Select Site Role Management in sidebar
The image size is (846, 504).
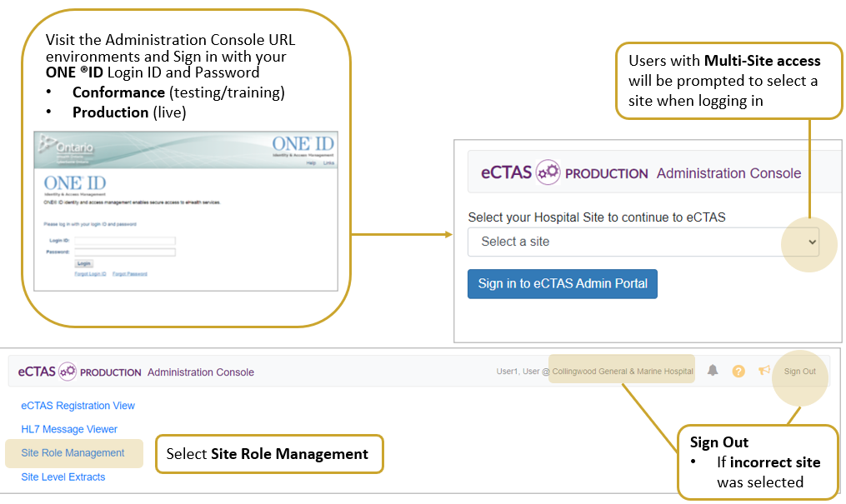[73, 453]
